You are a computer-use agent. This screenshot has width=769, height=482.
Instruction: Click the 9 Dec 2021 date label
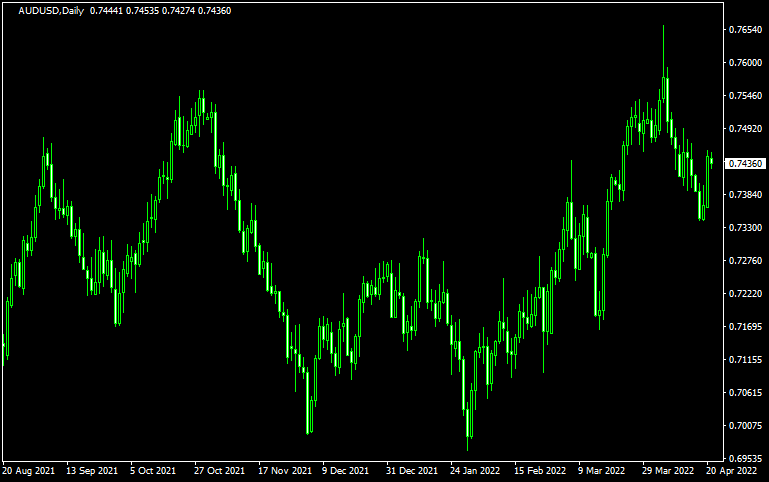345,471
